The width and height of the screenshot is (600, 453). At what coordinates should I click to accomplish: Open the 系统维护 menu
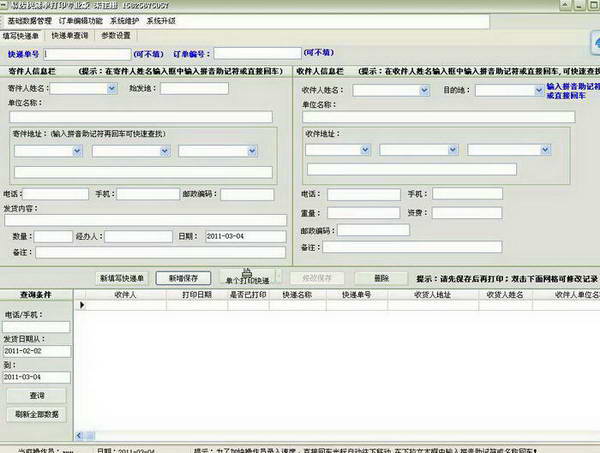(x=125, y=20)
